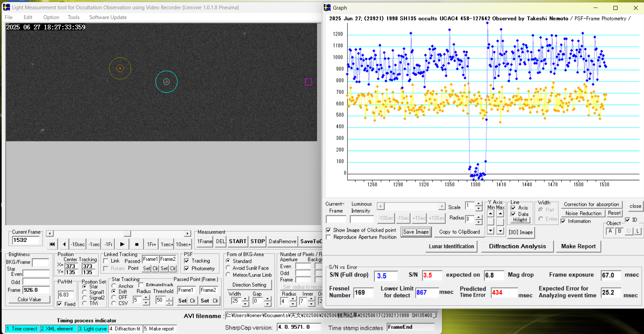Select the Avoid Sunlit Face radio option
644x334 pixels.
[x=228, y=268]
